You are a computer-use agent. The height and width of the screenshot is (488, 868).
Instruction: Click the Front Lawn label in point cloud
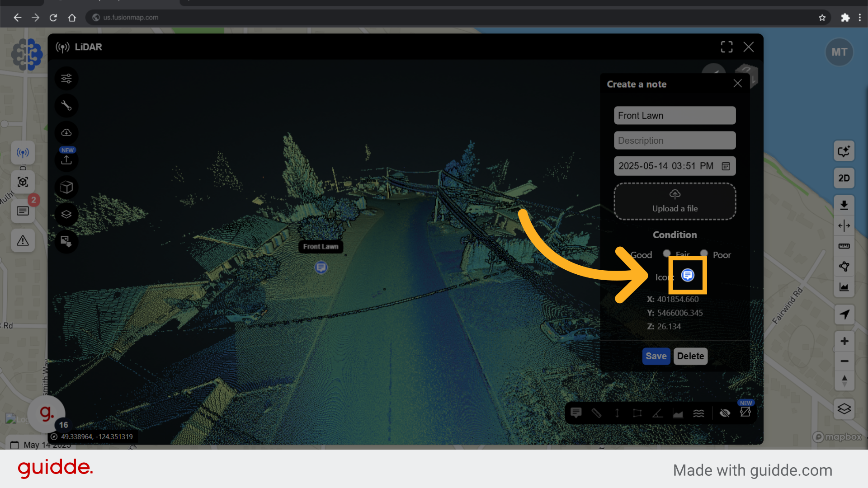click(321, 246)
